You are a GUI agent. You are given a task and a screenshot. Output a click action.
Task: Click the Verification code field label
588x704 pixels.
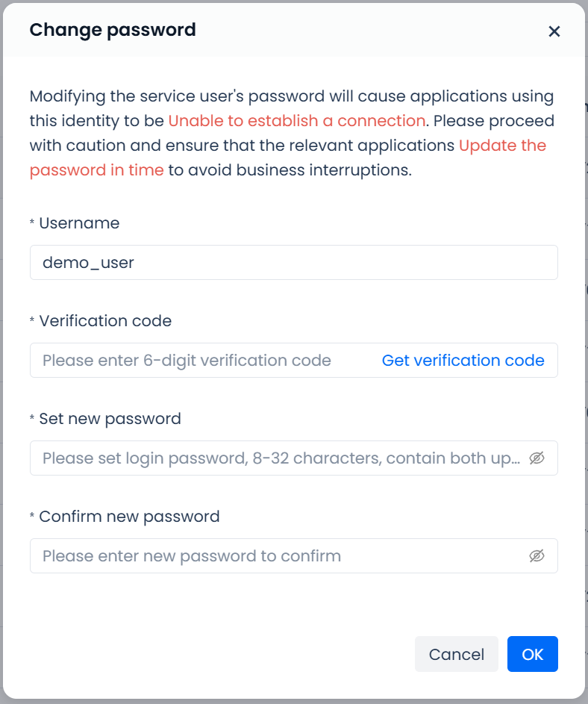[105, 321]
